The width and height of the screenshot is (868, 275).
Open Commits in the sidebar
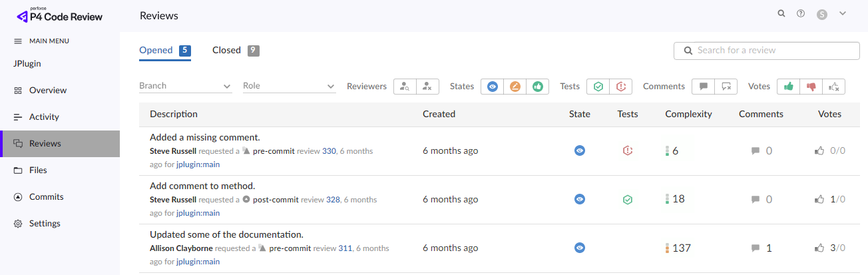pyautogui.click(x=46, y=197)
